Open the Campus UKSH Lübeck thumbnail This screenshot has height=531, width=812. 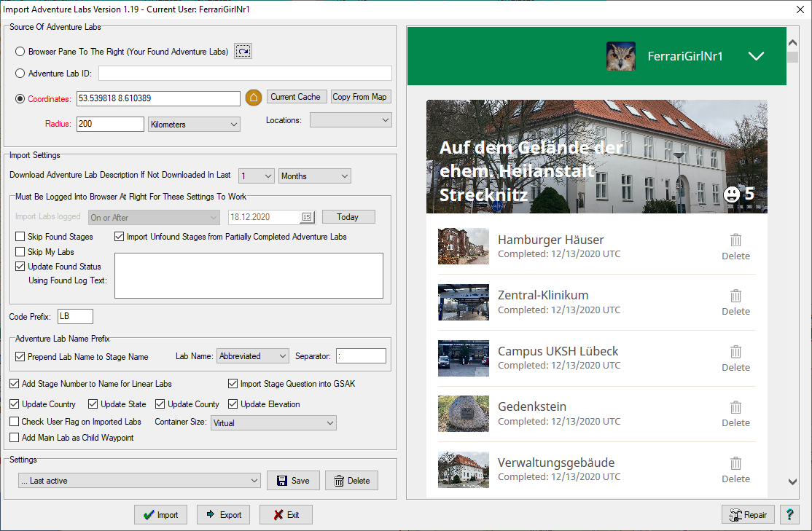[463, 358]
